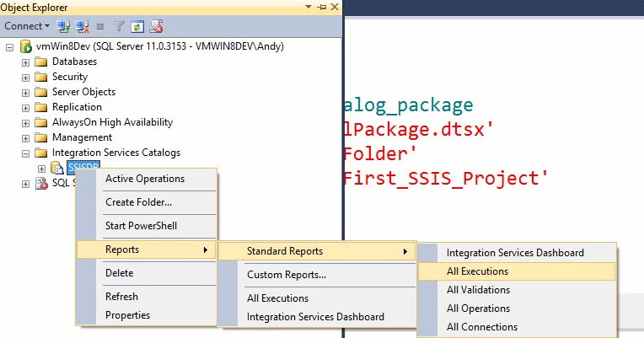Select All Executions under Custom Reports
The width and height of the screenshot is (644, 338).
tap(317, 298)
